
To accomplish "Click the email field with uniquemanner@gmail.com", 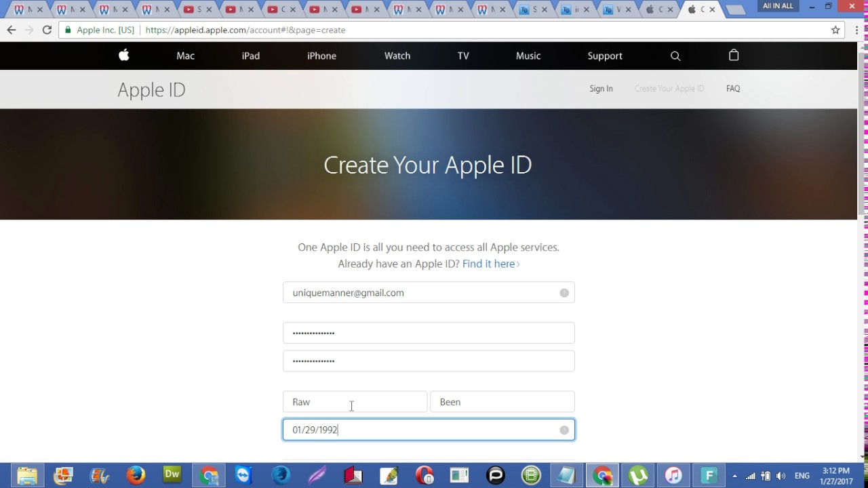I will 429,293.
